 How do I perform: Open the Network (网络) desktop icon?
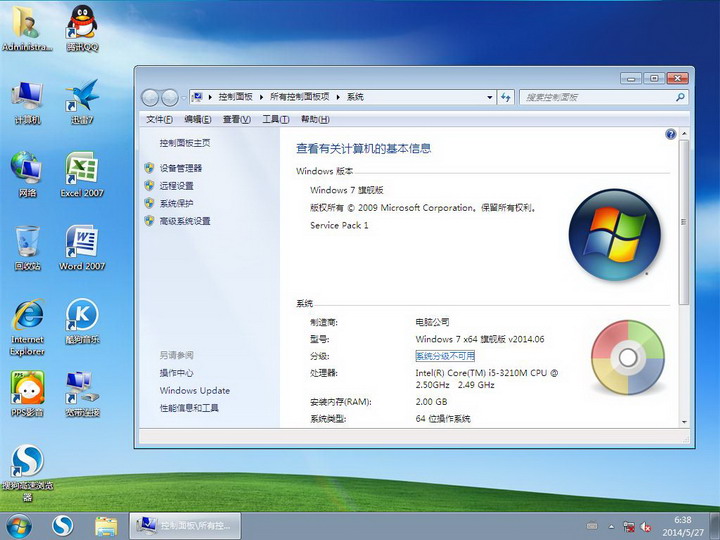tap(27, 174)
